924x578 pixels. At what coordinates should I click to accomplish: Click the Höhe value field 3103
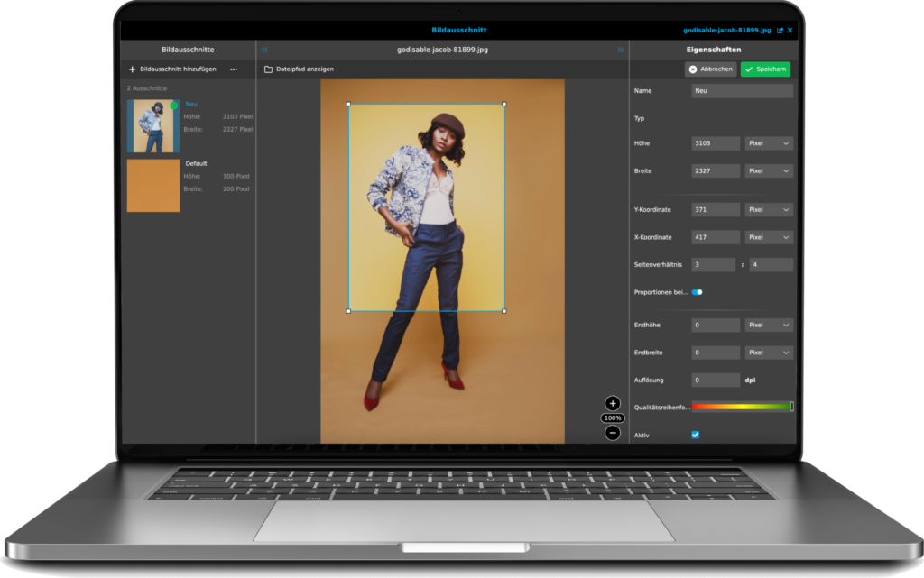pos(716,143)
